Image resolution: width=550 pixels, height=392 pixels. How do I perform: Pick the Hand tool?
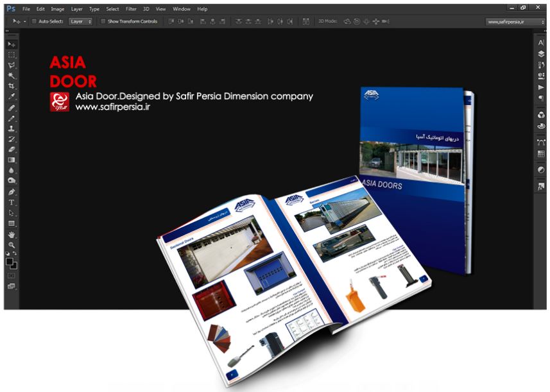click(12, 235)
